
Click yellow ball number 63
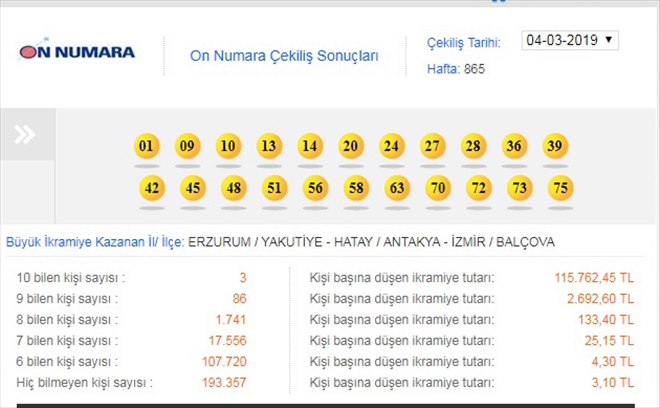pos(397,188)
